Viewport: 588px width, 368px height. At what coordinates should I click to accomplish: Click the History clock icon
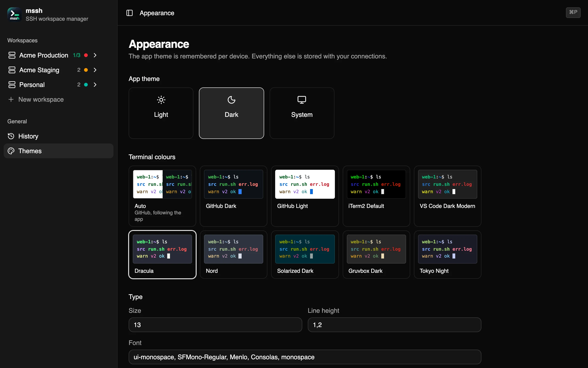coord(11,136)
